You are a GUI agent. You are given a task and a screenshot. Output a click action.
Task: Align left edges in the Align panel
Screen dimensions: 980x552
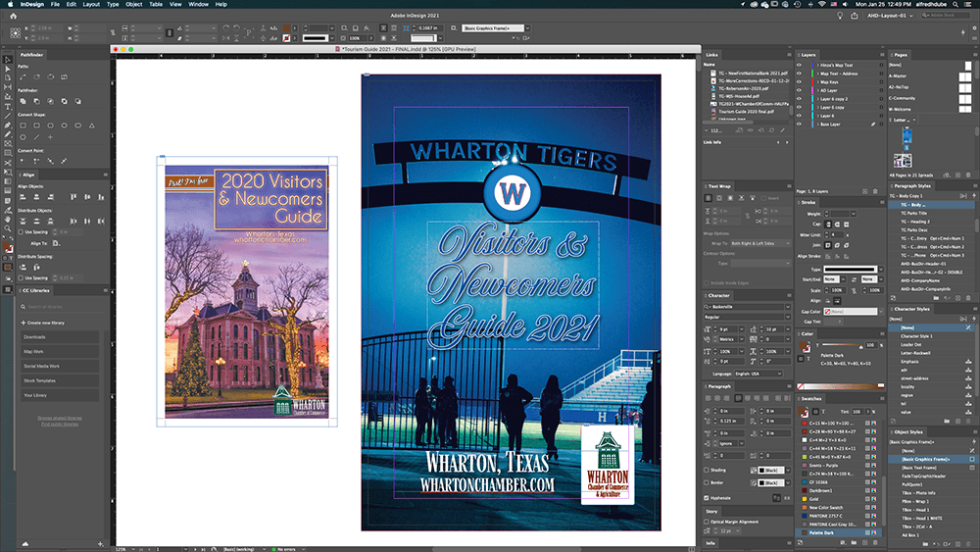pyautogui.click(x=24, y=196)
